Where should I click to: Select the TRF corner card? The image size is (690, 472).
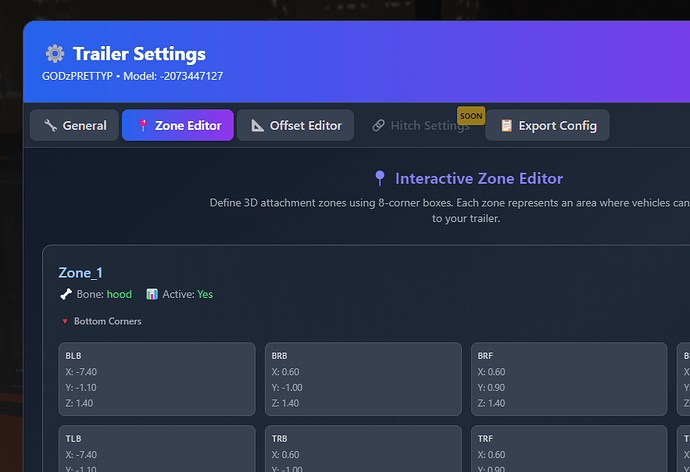click(569, 448)
